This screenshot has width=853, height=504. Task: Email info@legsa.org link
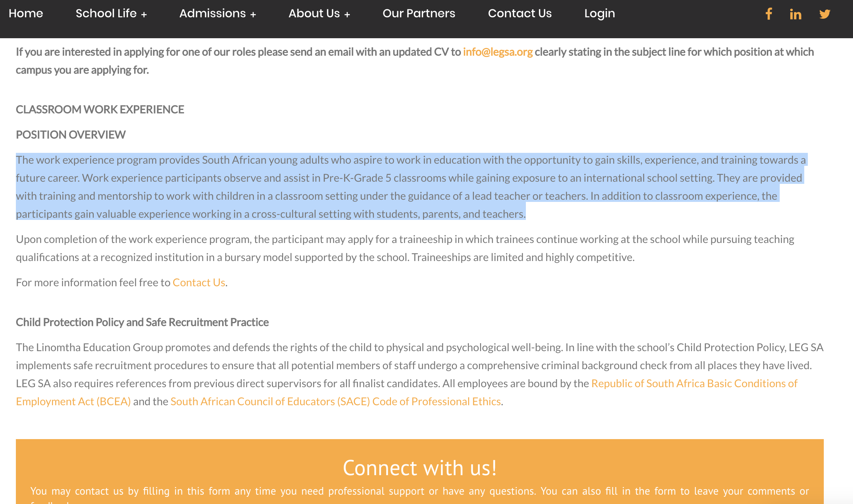point(497,52)
